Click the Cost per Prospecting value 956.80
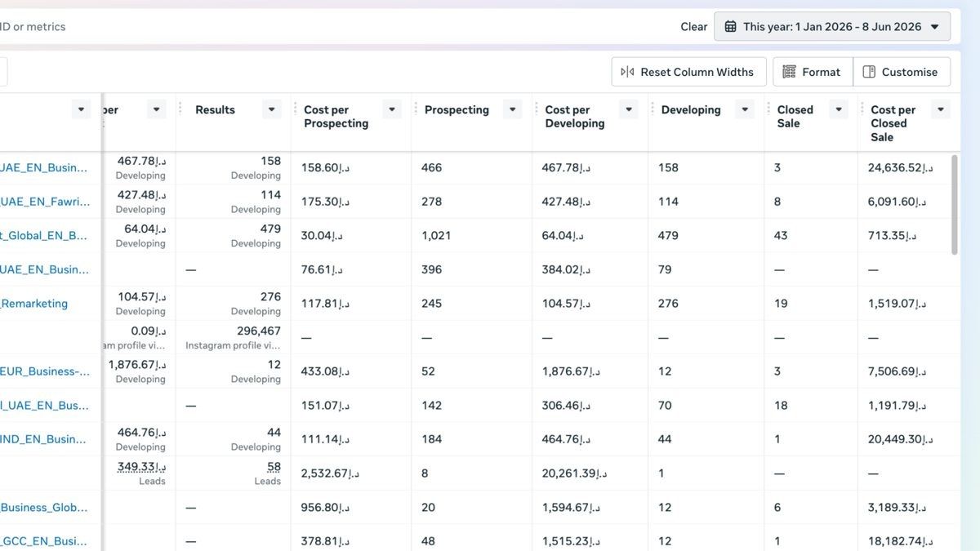Screen dimensions: 980x551 click(326, 507)
